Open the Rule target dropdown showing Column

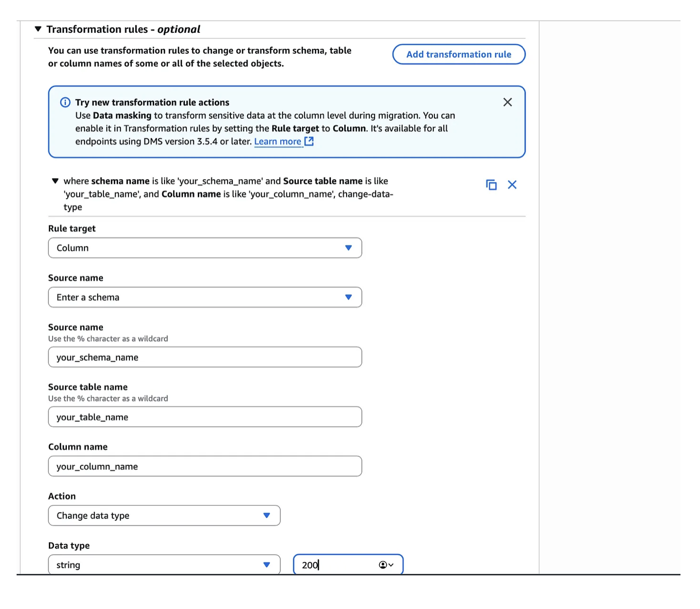[205, 247]
